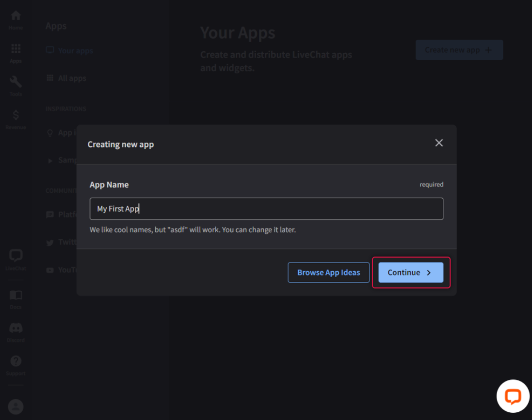Select All apps in the sidebar
Screen dimensions: 532x420
72,78
